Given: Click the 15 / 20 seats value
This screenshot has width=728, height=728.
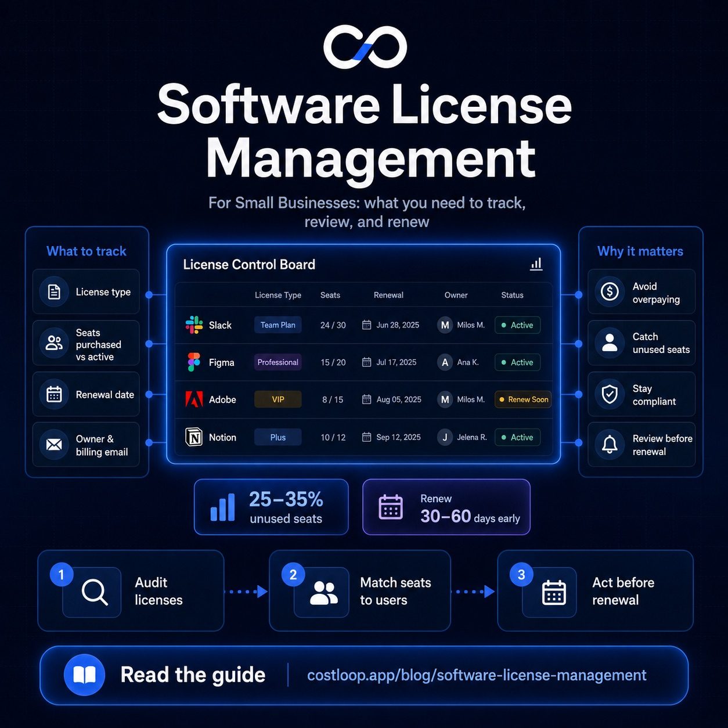Looking at the screenshot, I should click(x=333, y=362).
